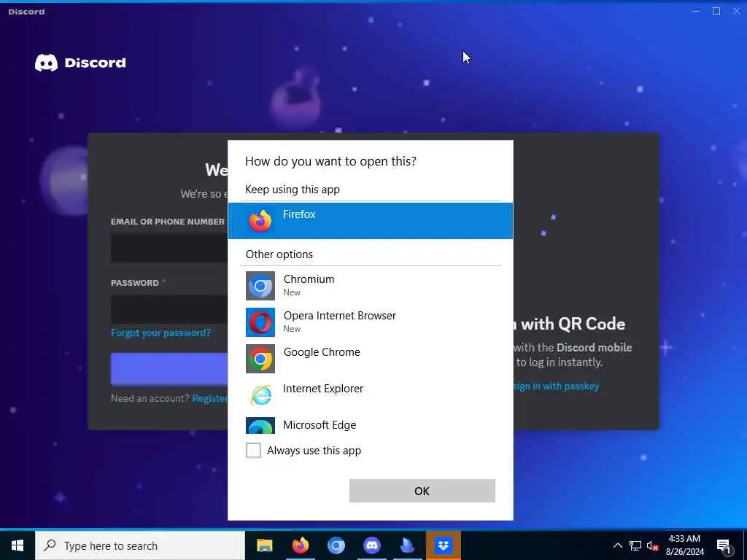Click the Chromium option name
Screen dimensions: 747x560
(x=309, y=279)
